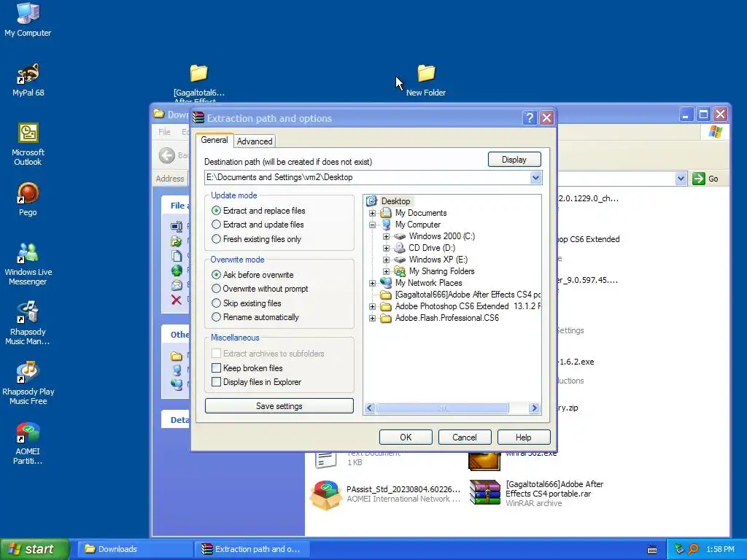Viewport: 747px width, 560px height.
Task: Select Extract and replace files option
Action: point(259,211)
